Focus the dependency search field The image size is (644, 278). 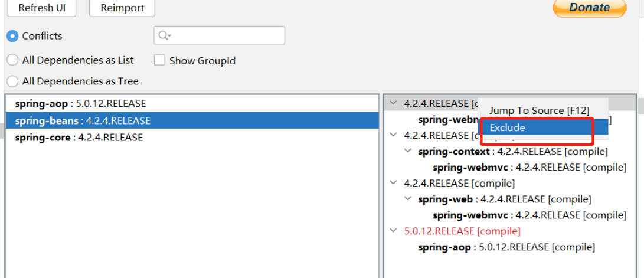coord(227,35)
